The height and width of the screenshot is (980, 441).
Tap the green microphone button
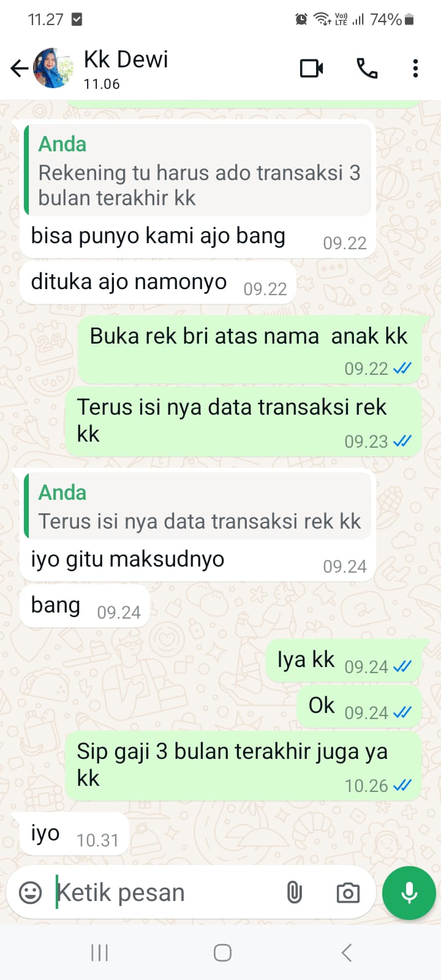[409, 892]
